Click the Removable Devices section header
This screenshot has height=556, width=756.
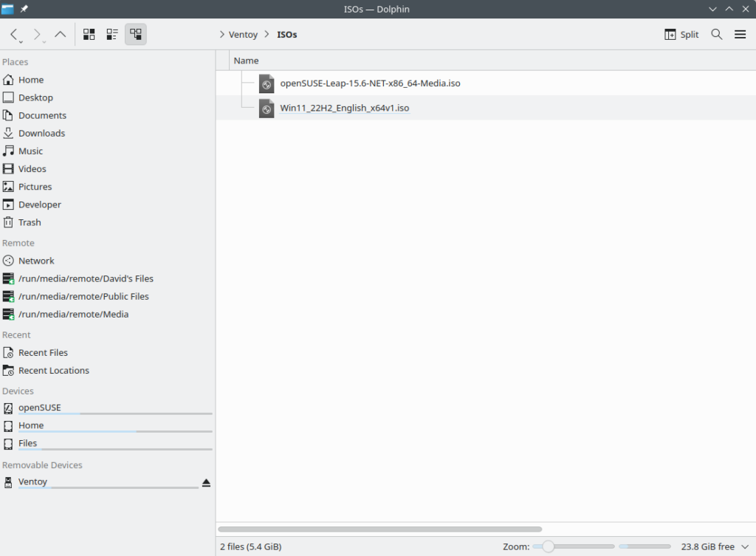pyautogui.click(x=42, y=465)
